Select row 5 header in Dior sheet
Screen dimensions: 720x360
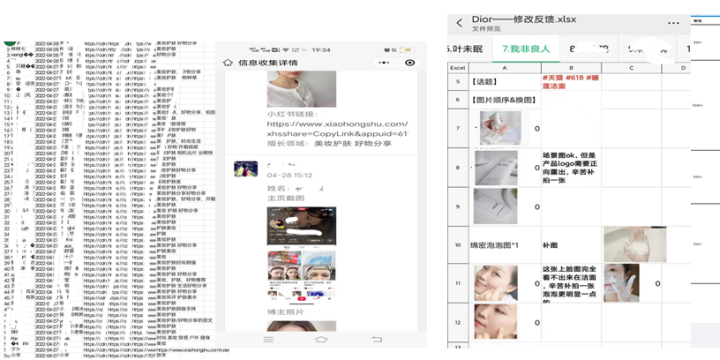[x=458, y=82]
